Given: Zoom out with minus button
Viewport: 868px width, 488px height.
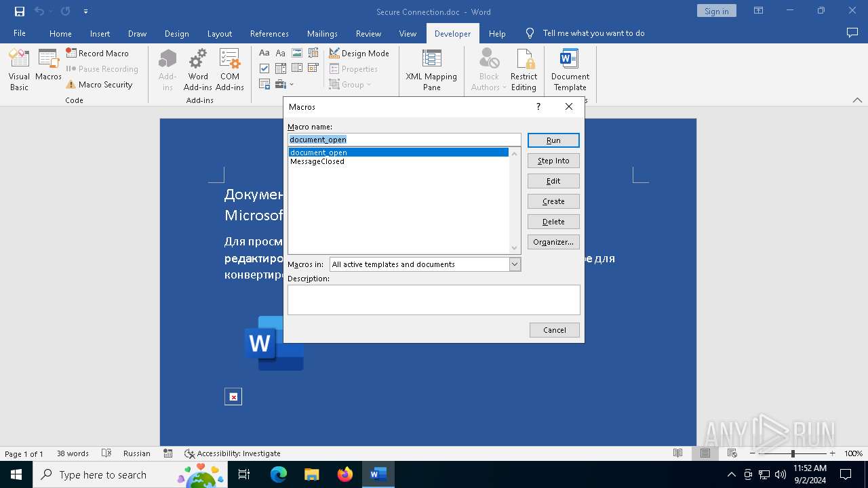Looking at the screenshot, I should point(753,453).
